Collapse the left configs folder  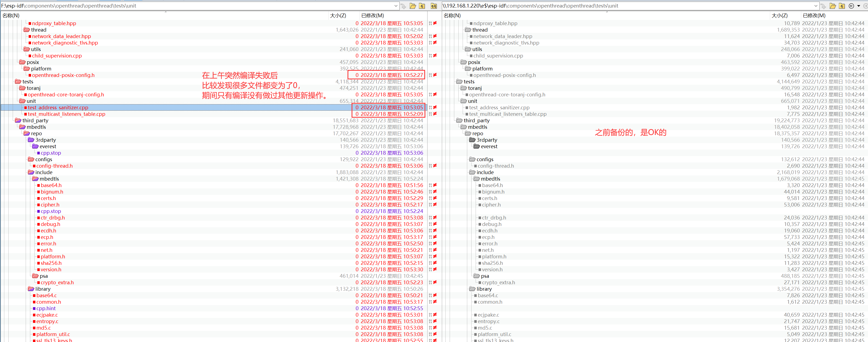tap(31, 159)
